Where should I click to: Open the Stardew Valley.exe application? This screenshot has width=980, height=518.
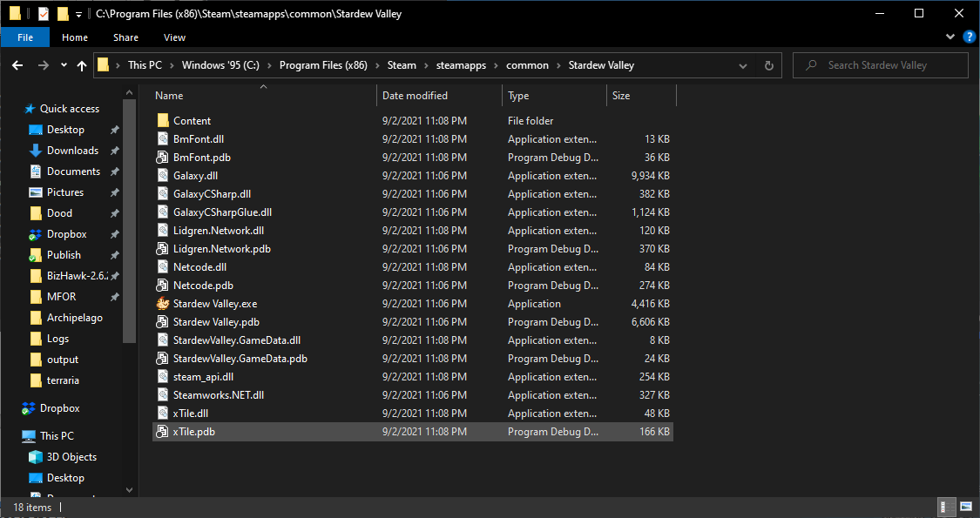click(x=213, y=303)
